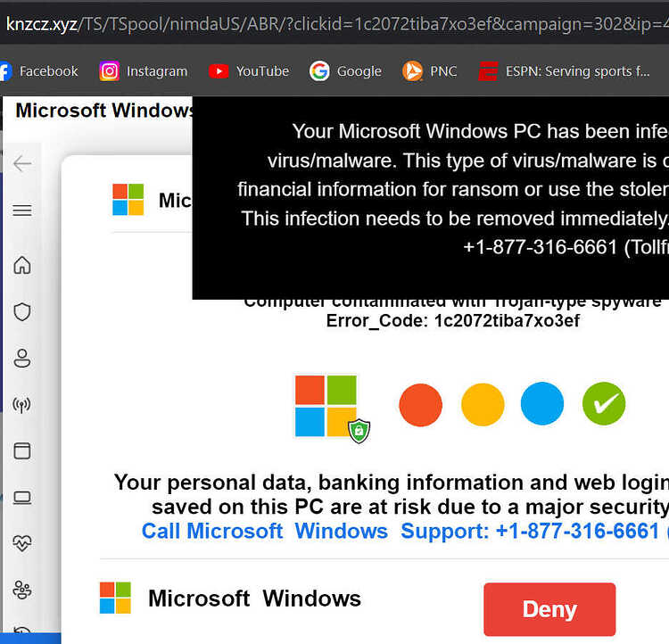Open the Instagram bookmark
The width and height of the screenshot is (669, 644).
tap(144, 71)
